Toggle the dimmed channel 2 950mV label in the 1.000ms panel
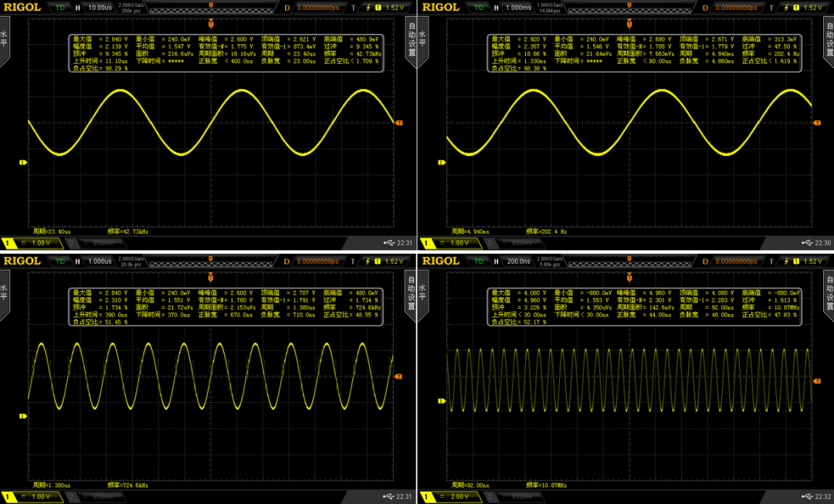The height and width of the screenshot is (504, 834). click(514, 243)
